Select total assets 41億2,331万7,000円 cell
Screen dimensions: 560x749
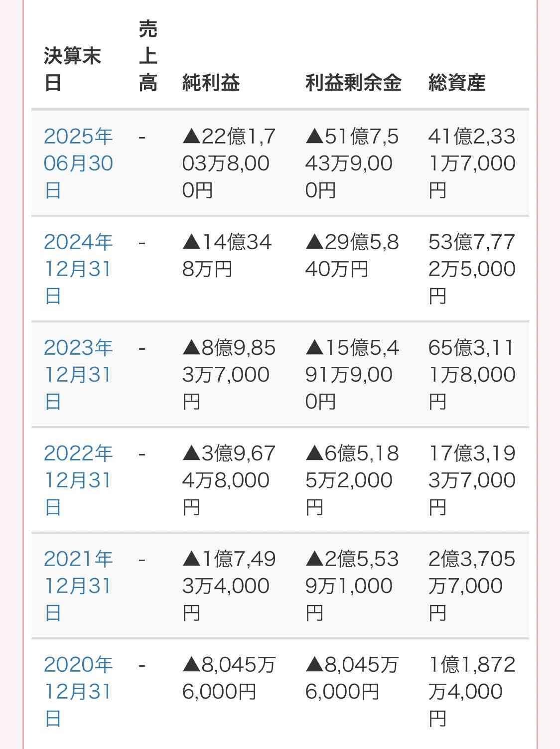click(471, 163)
